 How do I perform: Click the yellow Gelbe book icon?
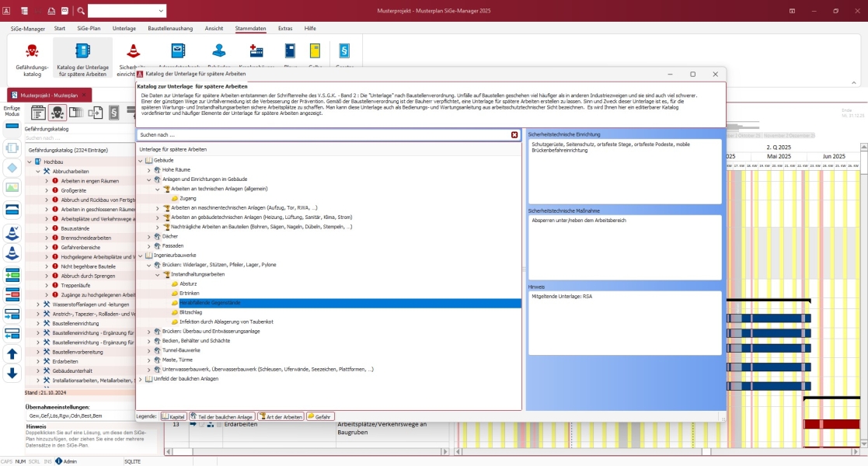[315, 52]
